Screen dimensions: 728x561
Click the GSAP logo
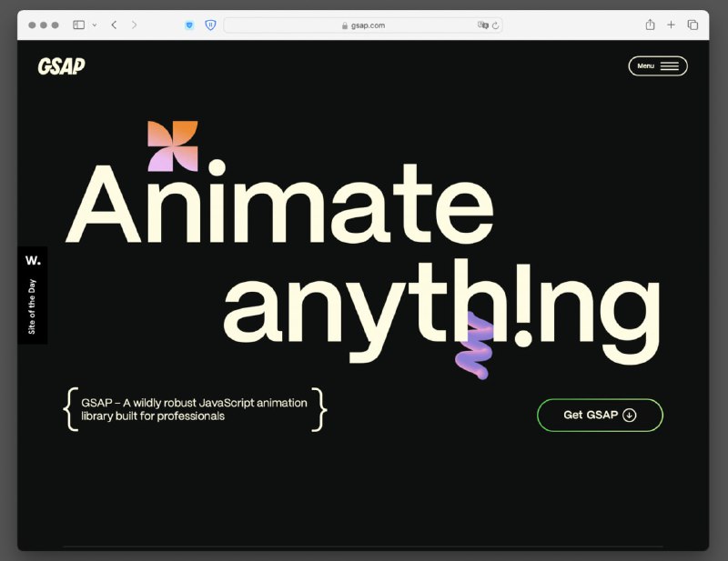coord(61,65)
